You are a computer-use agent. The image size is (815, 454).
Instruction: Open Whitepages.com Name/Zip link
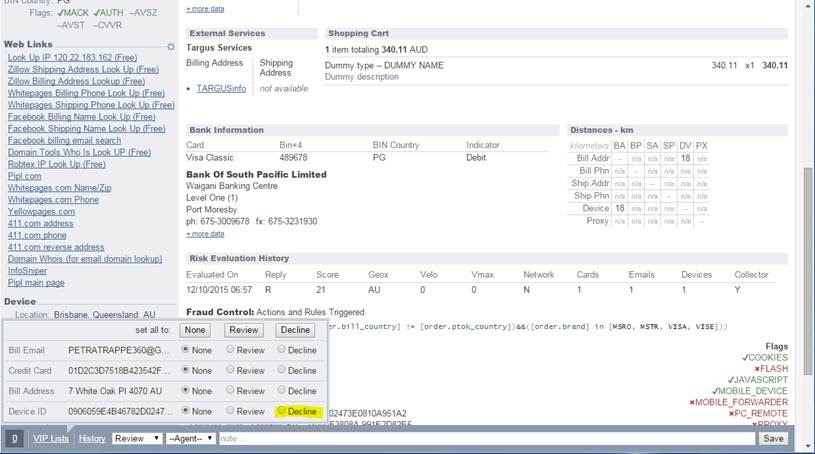coord(59,188)
